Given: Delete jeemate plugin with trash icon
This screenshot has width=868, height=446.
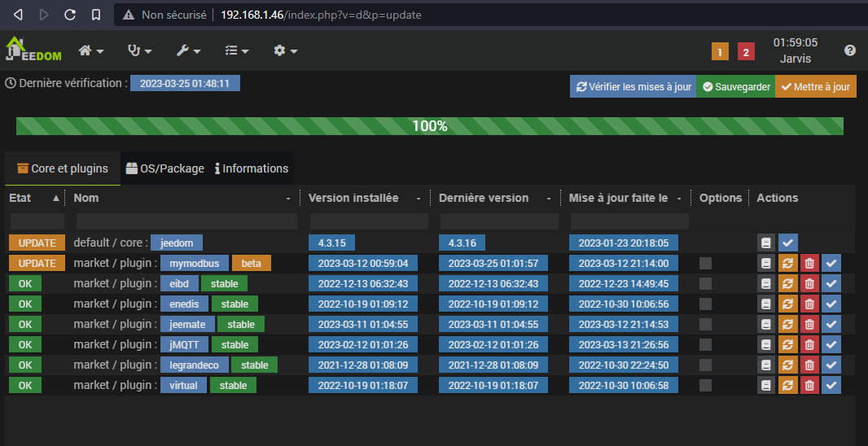Looking at the screenshot, I should 809,324.
